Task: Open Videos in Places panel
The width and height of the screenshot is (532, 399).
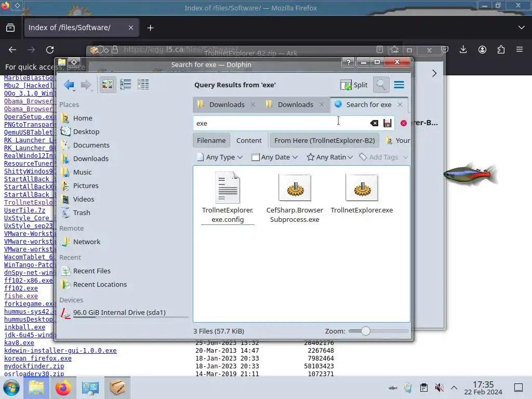Action: [84, 199]
